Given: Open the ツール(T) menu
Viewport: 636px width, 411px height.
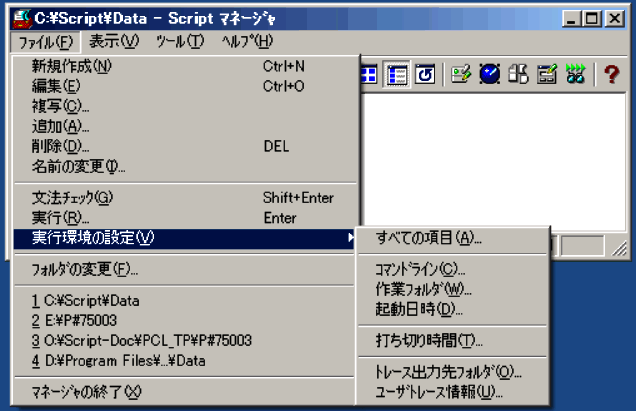Looking at the screenshot, I should [180, 41].
